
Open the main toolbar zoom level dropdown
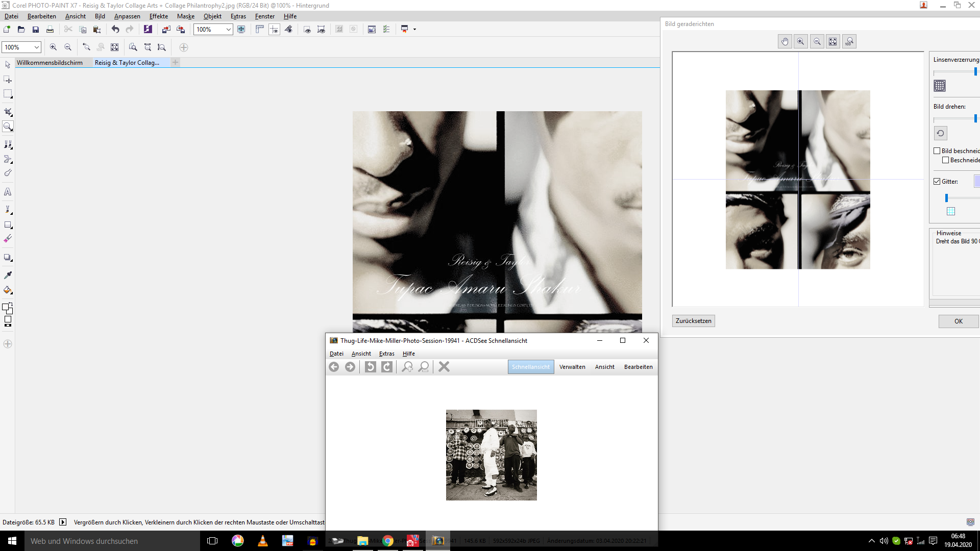[x=228, y=30]
